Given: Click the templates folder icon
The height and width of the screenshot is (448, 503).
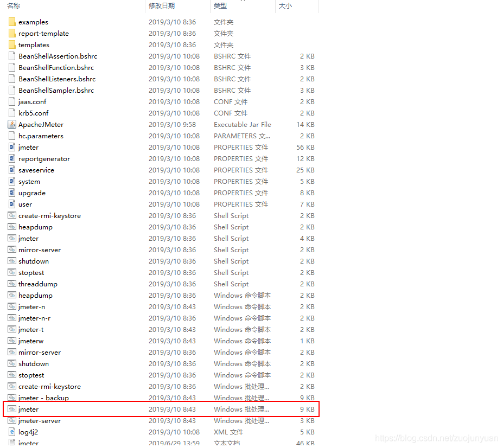Looking at the screenshot, I should [12, 44].
